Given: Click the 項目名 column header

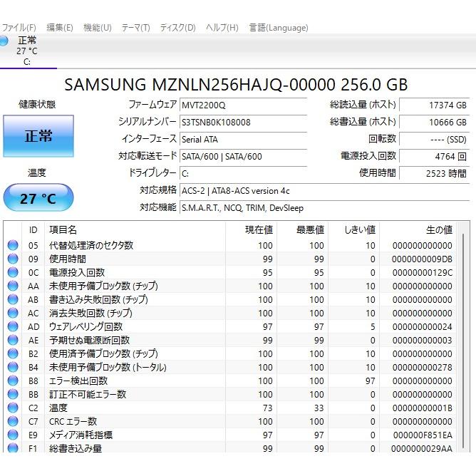Looking at the screenshot, I should 135,229.
